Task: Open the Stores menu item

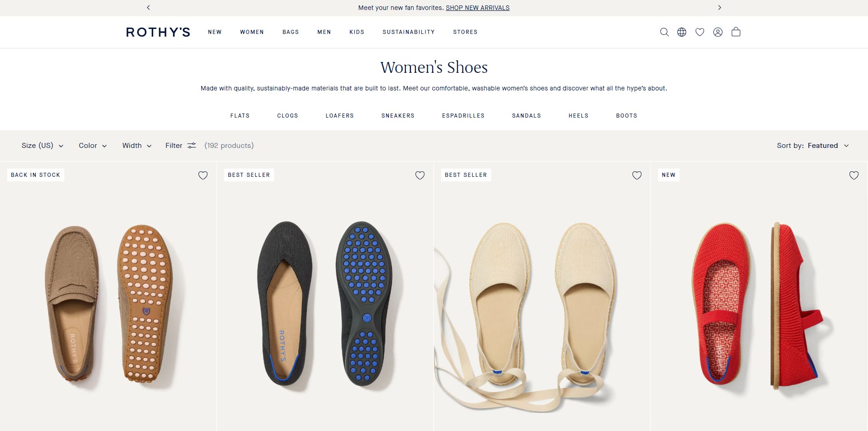Action: (x=465, y=32)
